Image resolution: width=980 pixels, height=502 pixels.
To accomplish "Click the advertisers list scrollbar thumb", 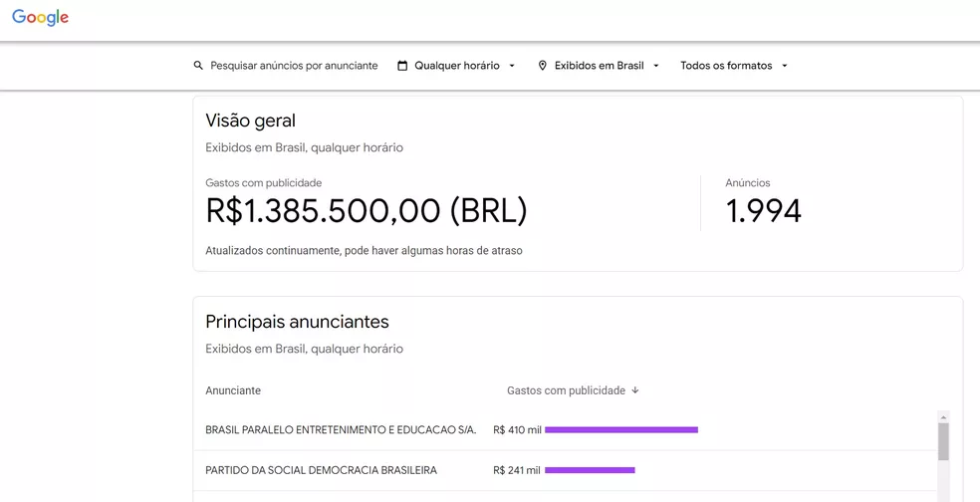I will (x=943, y=442).
